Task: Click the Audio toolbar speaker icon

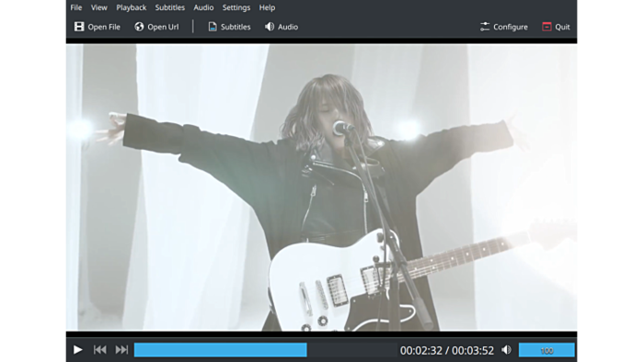Action: [x=270, y=27]
